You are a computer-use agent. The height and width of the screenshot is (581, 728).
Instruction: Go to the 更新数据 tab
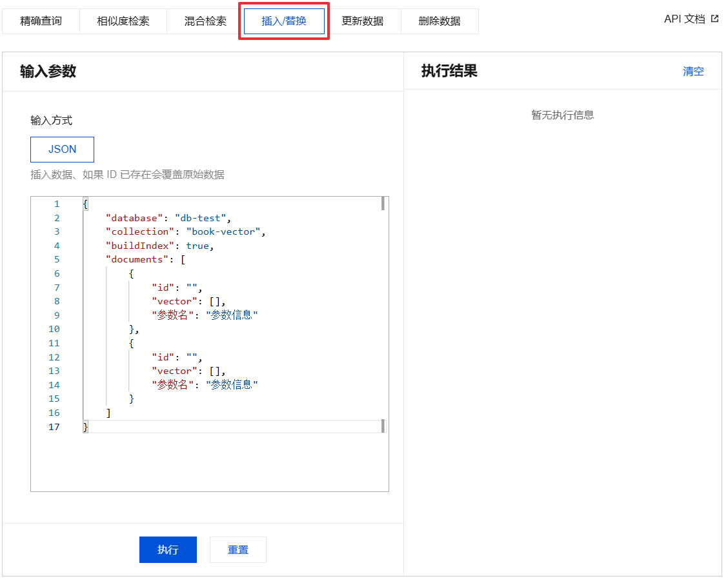pyautogui.click(x=362, y=21)
